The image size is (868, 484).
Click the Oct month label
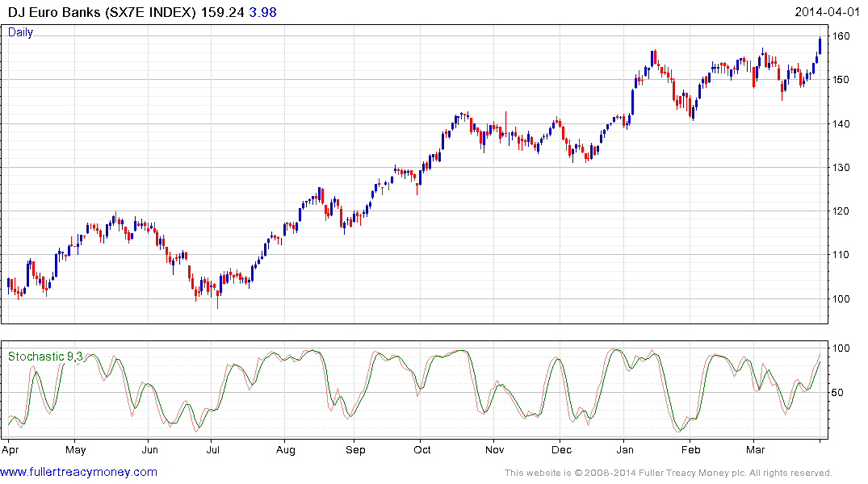pyautogui.click(x=421, y=450)
